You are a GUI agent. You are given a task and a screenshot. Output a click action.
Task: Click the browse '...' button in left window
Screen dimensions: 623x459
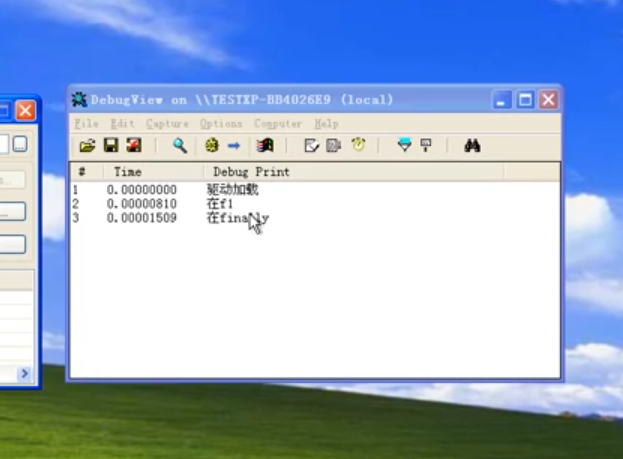20,144
